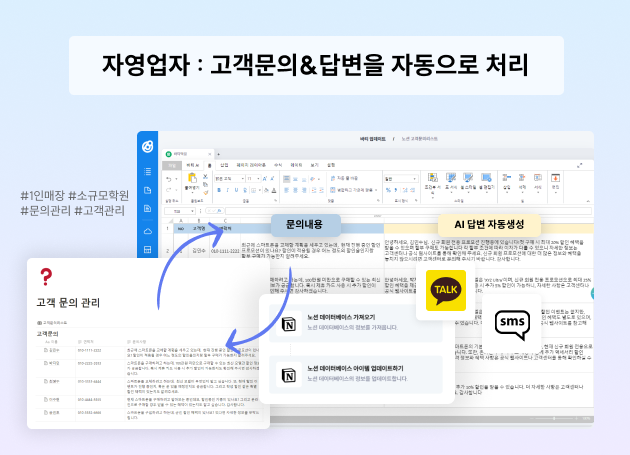The height and width of the screenshot is (455, 630).
Task: Align text center in ribbon
Action: point(295,190)
